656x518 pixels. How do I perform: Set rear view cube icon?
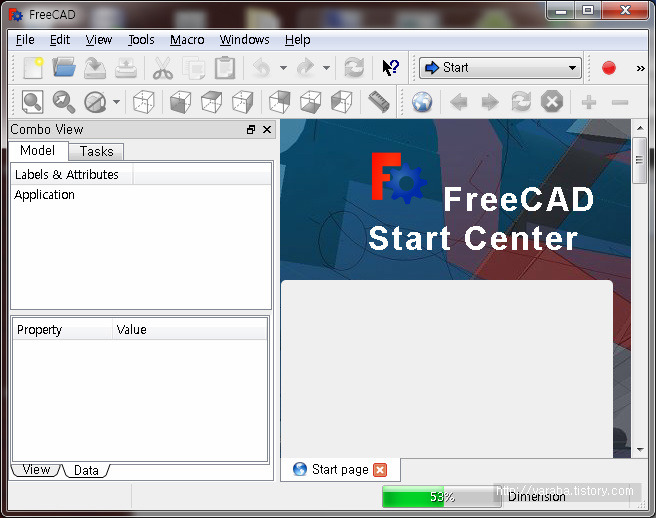(279, 102)
